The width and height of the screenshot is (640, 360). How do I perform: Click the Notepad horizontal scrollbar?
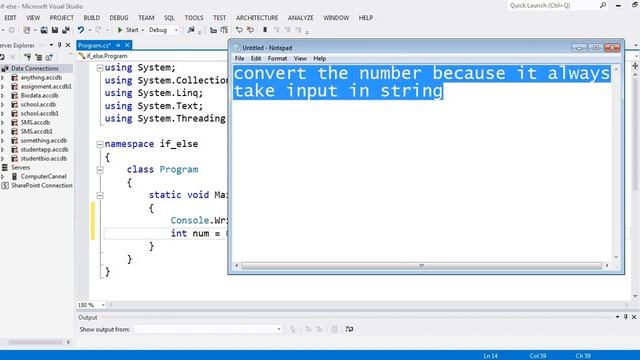click(x=422, y=266)
